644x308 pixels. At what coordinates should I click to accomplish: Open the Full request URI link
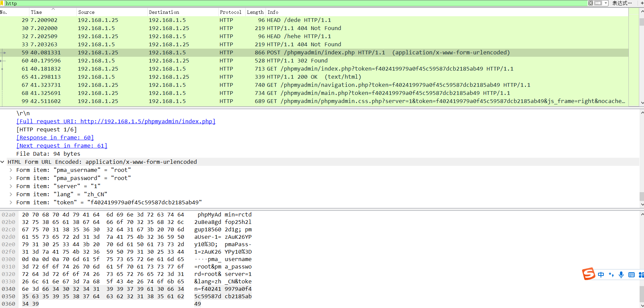(x=116, y=122)
